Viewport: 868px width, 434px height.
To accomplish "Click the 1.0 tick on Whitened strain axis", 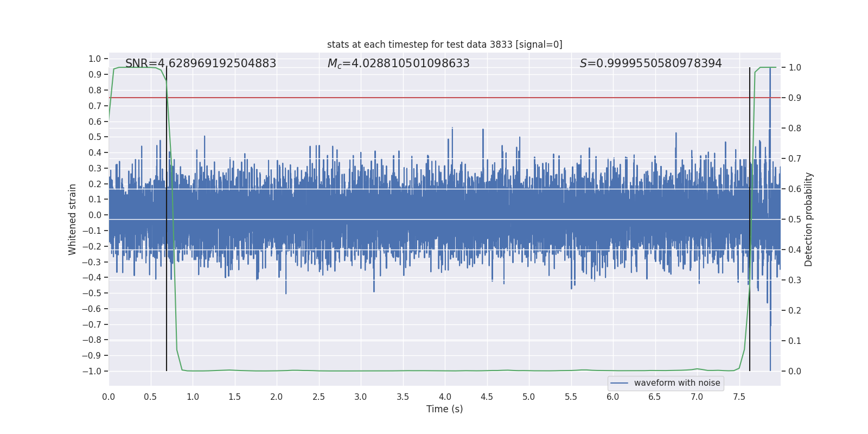I will coord(95,59).
